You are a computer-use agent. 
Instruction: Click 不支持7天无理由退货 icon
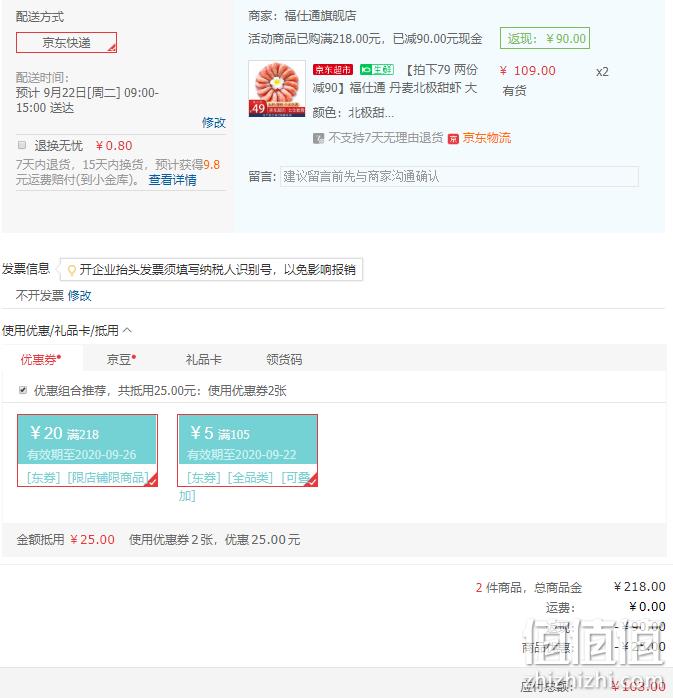point(318,138)
